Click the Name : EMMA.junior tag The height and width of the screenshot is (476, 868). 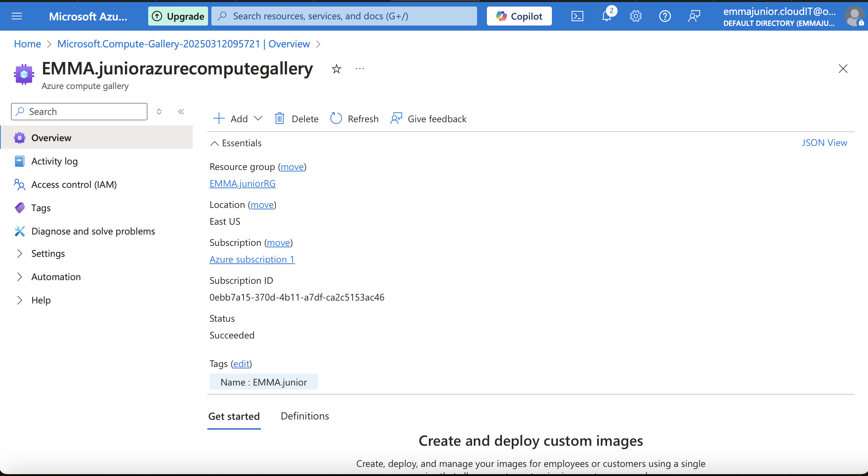point(264,382)
